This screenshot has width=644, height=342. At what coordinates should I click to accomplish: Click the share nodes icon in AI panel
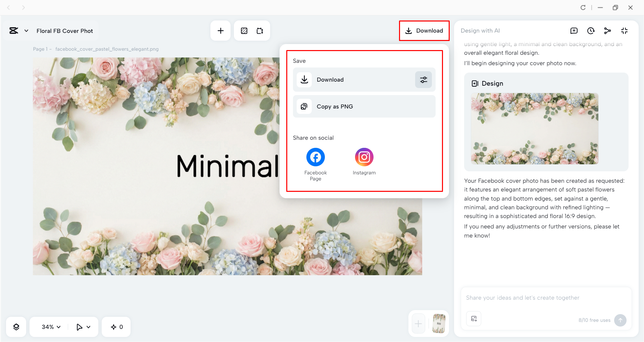607,31
